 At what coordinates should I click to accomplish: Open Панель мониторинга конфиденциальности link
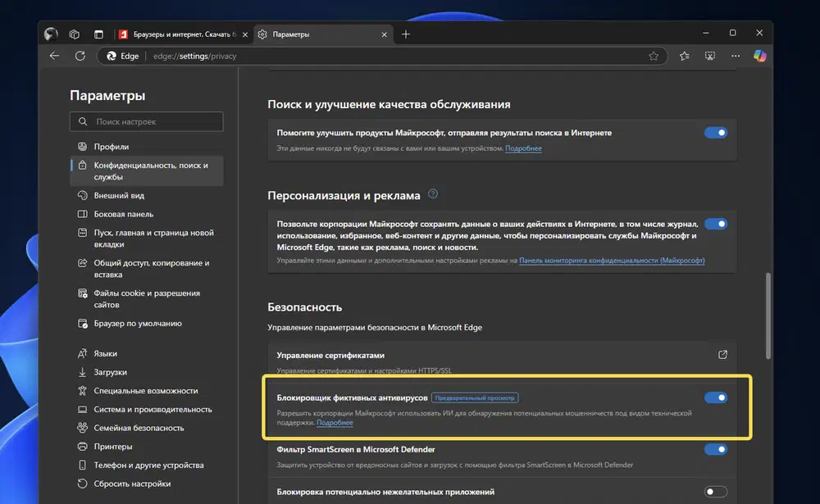(x=612, y=261)
